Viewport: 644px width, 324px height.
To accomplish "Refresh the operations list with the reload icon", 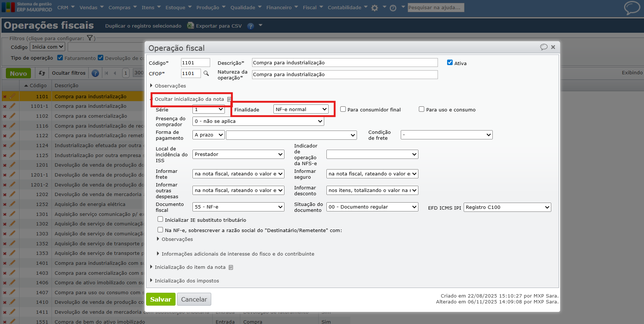I will (42, 73).
